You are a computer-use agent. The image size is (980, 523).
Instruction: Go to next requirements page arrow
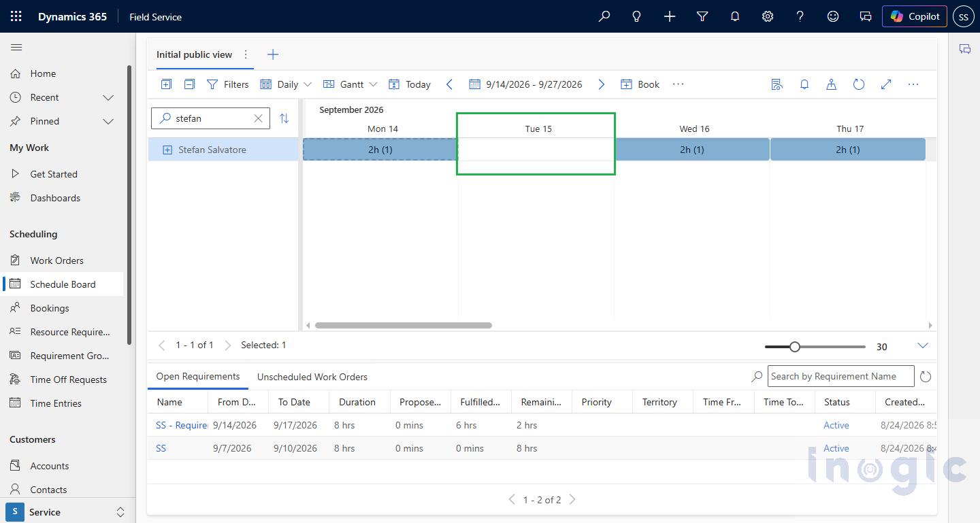tap(572, 499)
